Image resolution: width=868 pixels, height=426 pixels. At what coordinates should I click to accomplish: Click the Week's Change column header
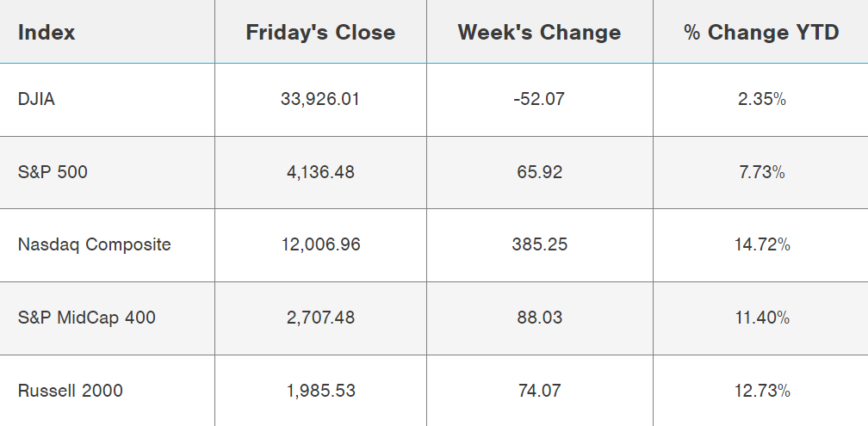coord(539,33)
